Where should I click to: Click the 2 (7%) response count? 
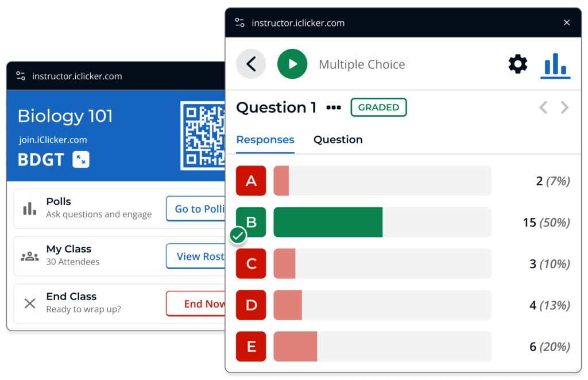(x=553, y=181)
